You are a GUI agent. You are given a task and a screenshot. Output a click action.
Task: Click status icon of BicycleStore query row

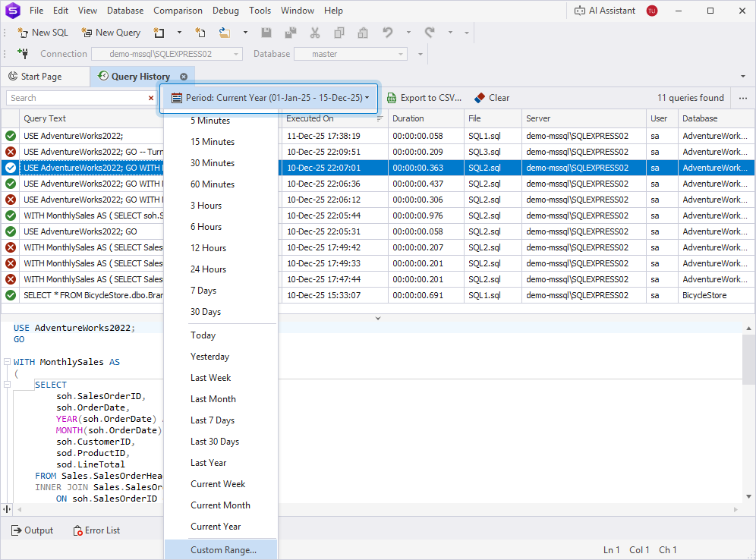11,295
